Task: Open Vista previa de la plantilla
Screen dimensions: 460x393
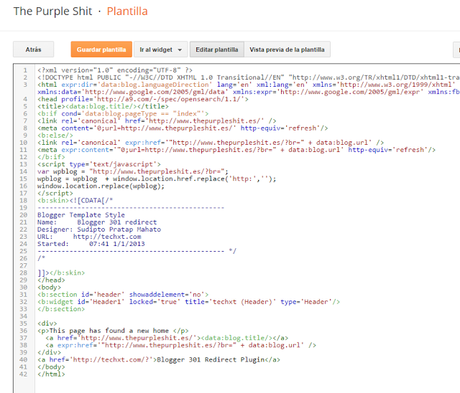Action: (287, 49)
